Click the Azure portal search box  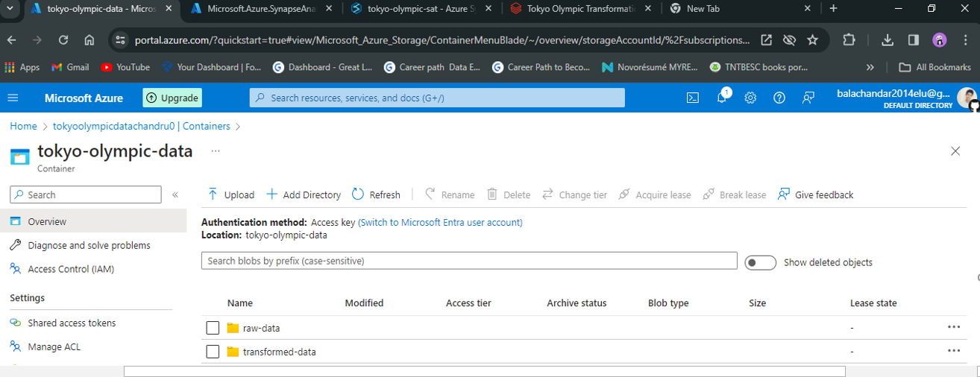[437, 98]
